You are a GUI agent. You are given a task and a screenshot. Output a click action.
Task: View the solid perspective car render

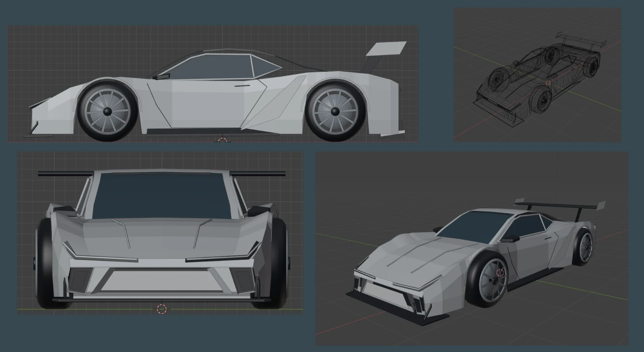pos(472,249)
